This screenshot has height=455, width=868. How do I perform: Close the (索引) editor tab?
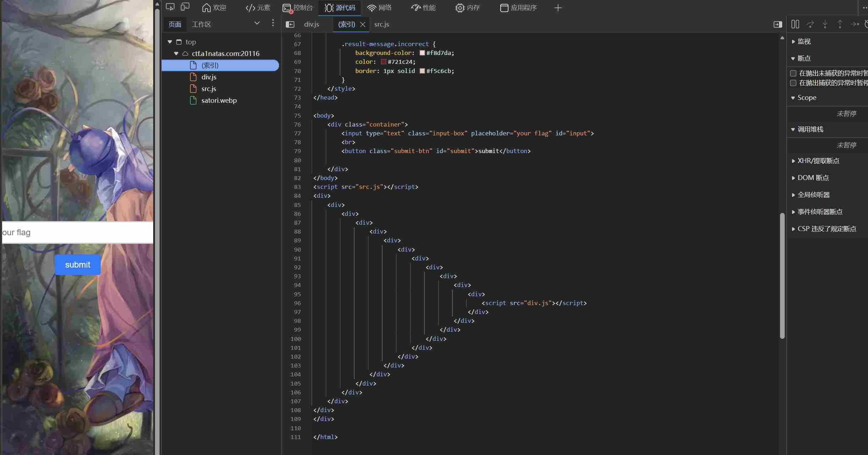363,24
